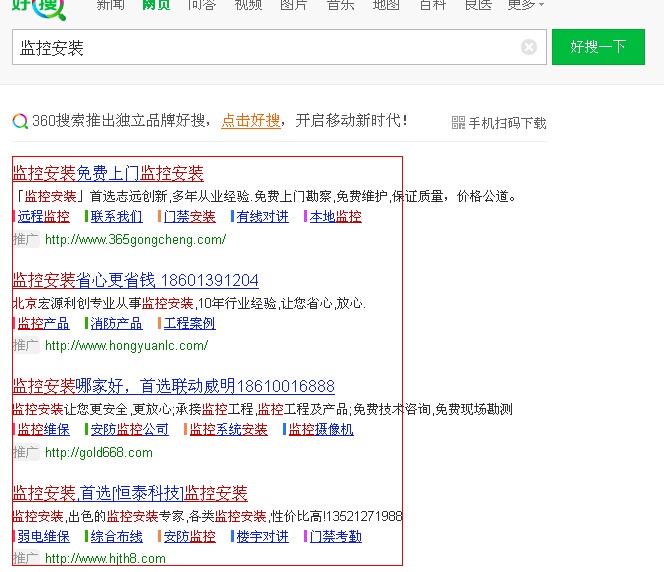This screenshot has width=664, height=572.
Task: Open result 监控安装免费上门监控安装
Action: [x=108, y=173]
